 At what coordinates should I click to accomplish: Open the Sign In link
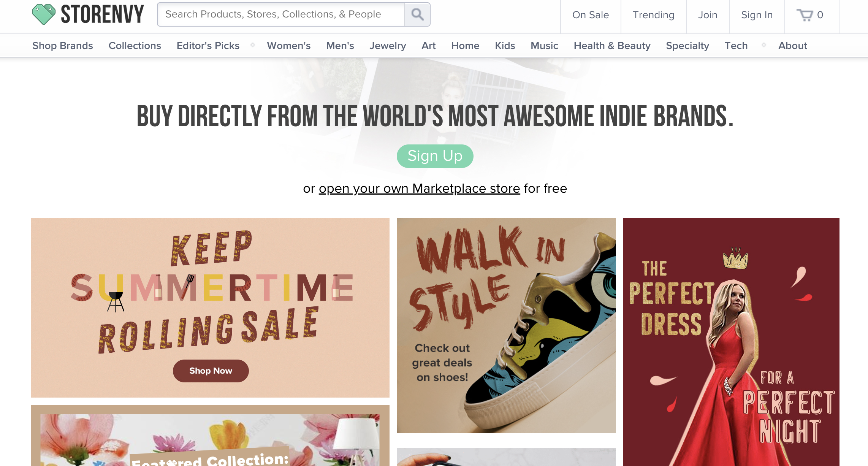756,15
